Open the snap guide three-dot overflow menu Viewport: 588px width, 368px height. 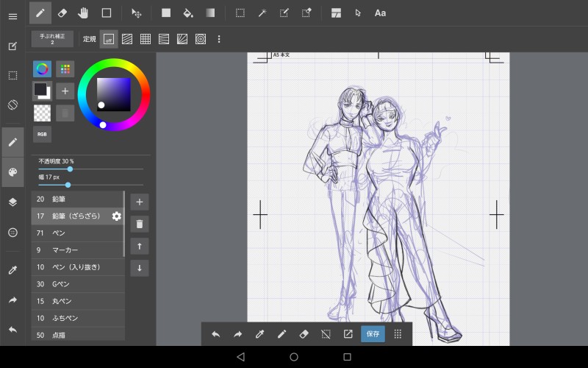point(218,39)
